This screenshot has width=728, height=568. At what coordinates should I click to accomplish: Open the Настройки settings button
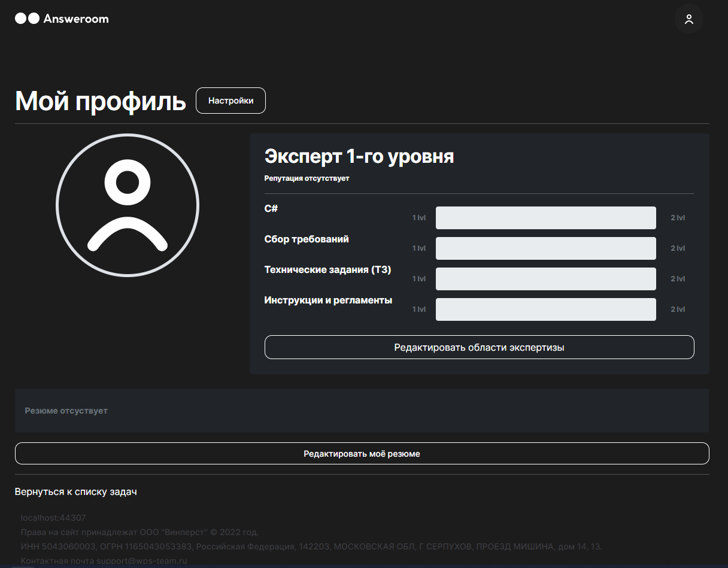(x=230, y=101)
